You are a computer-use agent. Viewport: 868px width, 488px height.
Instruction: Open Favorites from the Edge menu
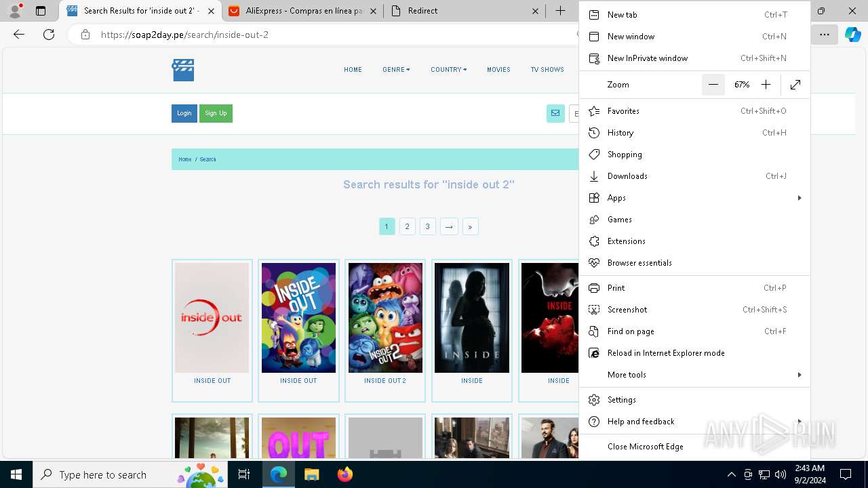(695, 111)
